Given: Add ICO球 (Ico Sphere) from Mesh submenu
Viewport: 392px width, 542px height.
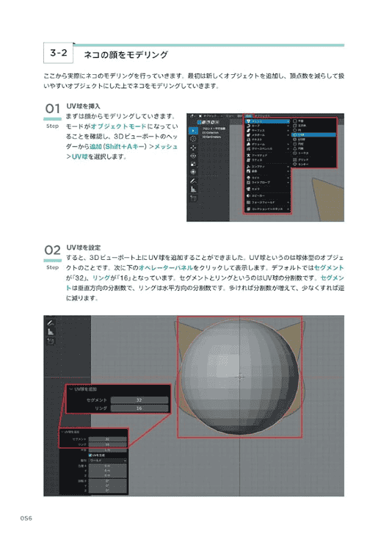Looking at the screenshot, I should click(313, 140).
